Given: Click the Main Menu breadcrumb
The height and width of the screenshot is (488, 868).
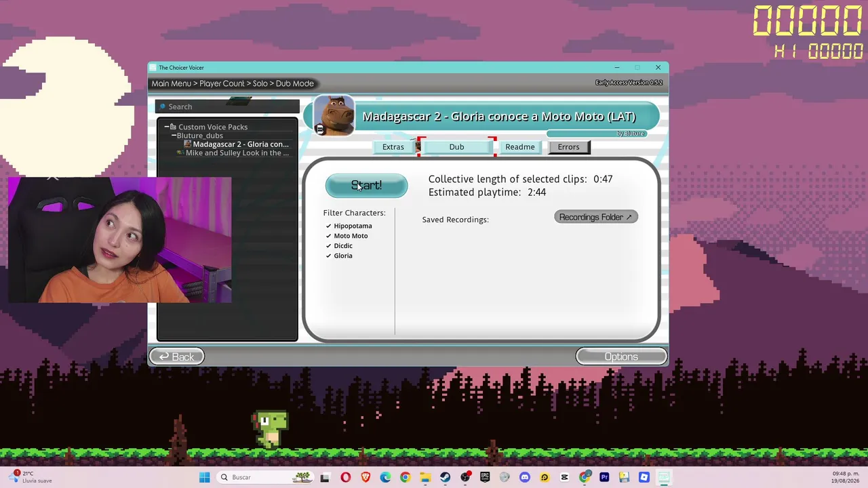Looking at the screenshot, I should click(171, 83).
